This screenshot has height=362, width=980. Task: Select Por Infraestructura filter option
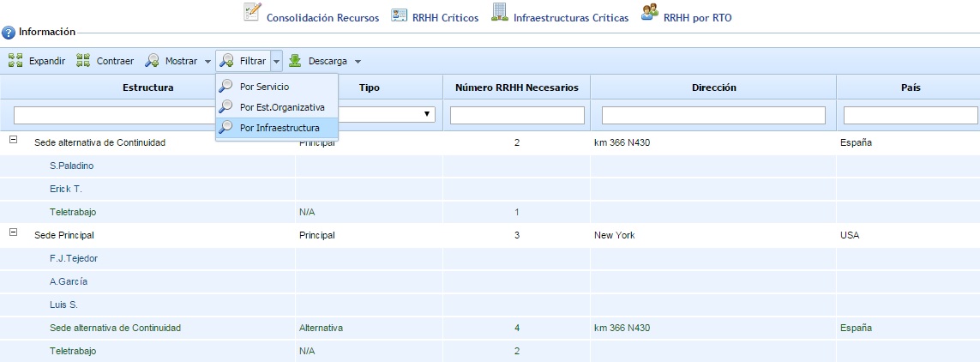pos(280,128)
